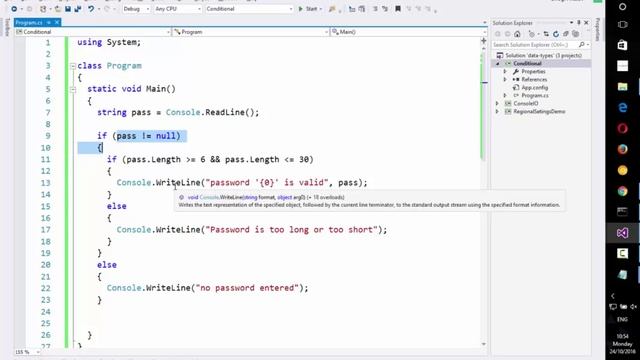The width and height of the screenshot is (640, 360).
Task: Expand the RegionalSetingsDemo project
Action: [x=498, y=111]
